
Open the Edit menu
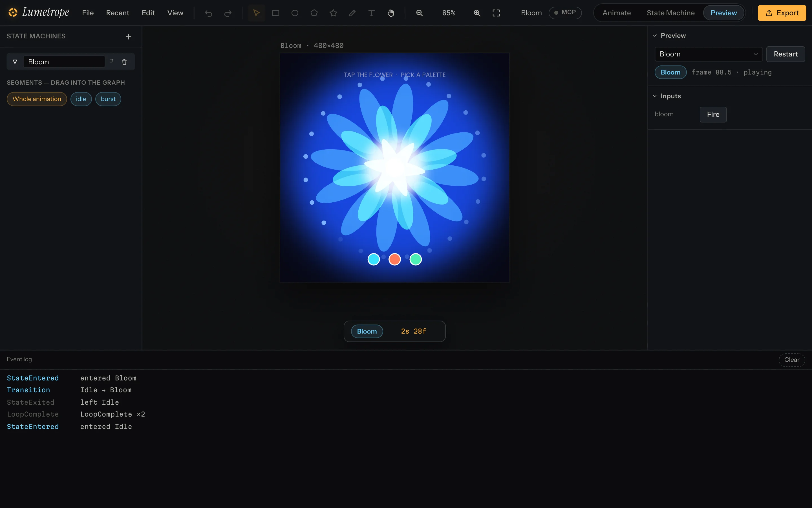(148, 13)
